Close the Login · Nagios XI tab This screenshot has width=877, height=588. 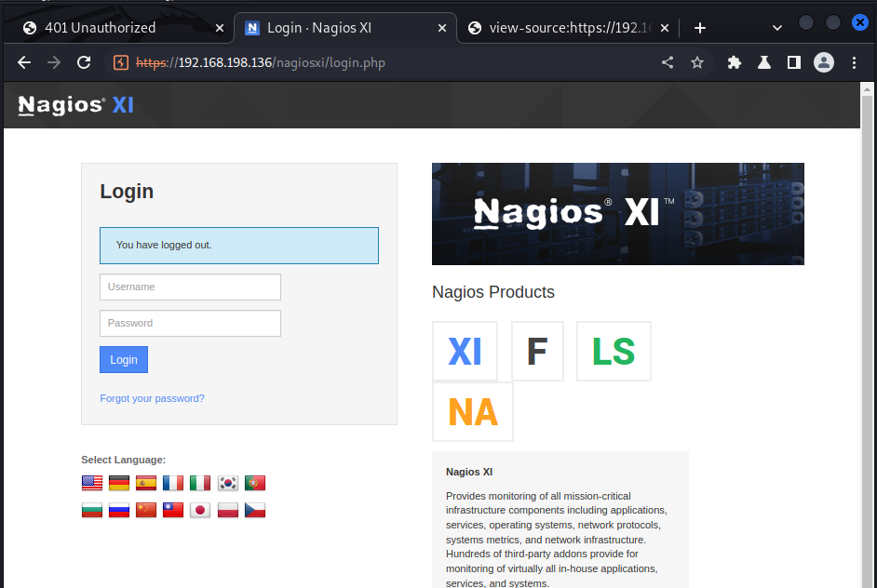coord(442,28)
